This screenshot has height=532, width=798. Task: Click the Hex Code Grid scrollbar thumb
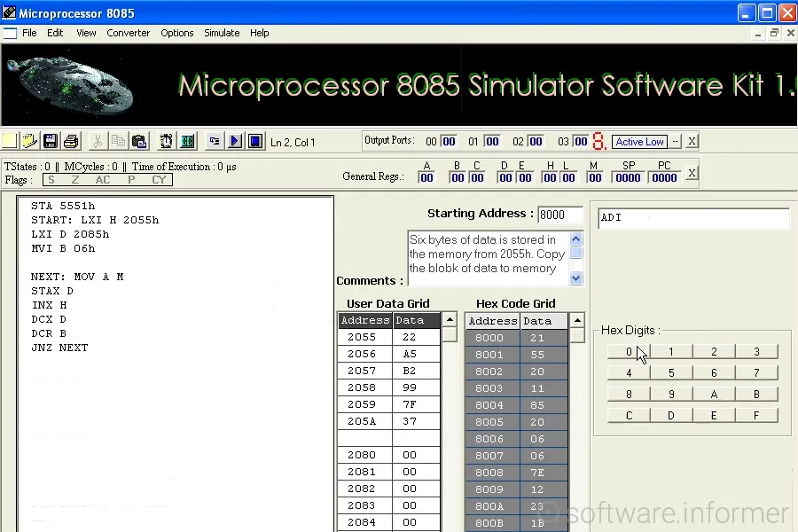tap(577, 334)
